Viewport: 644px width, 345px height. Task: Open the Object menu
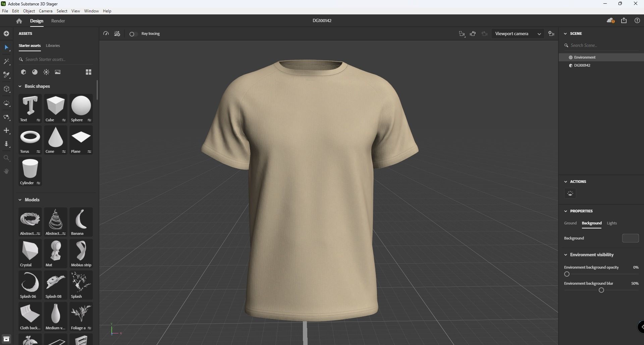(29, 11)
